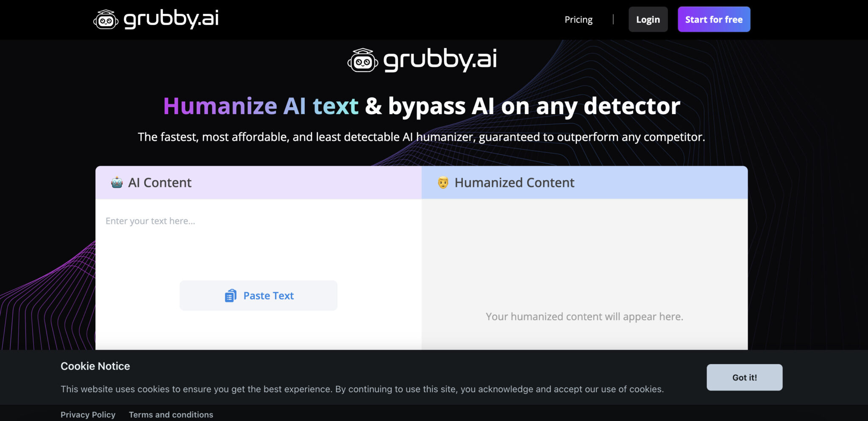Dismiss cookie notice with Got it!
Image resolution: width=868 pixels, height=421 pixels.
click(x=744, y=377)
